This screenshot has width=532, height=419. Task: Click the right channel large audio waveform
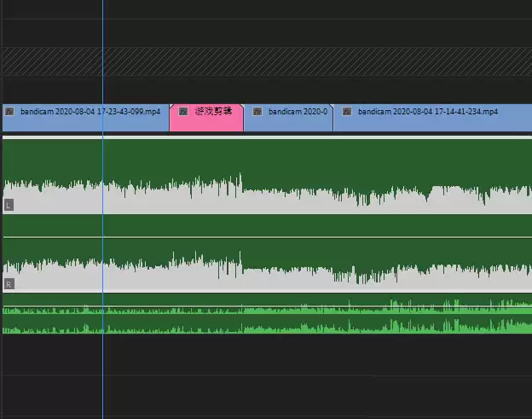(267, 265)
